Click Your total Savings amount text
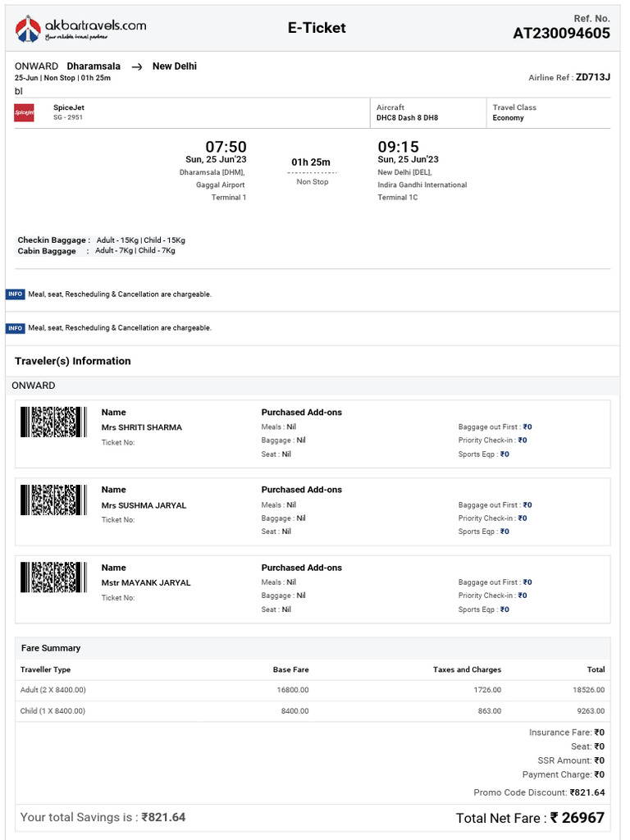 pos(103,818)
